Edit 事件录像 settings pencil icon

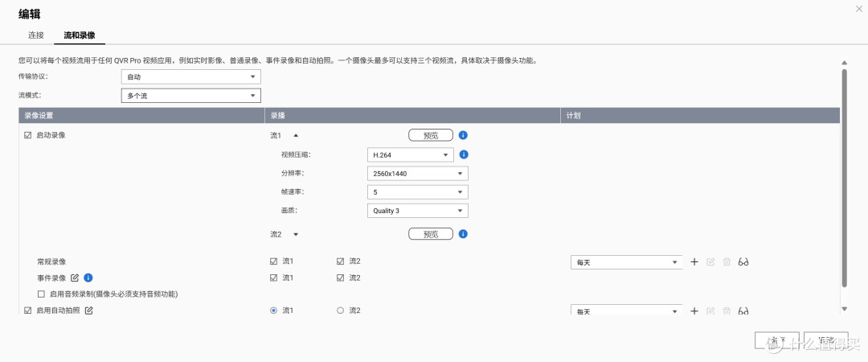(x=75, y=278)
